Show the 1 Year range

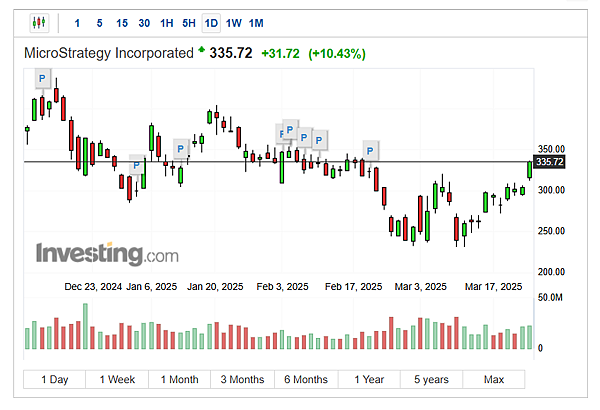tap(369, 379)
